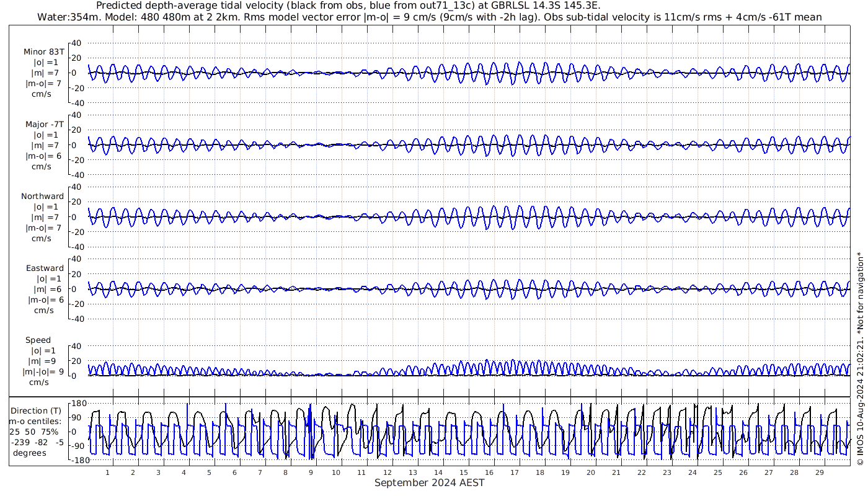Screen dimensions: 868x496
Task: Click the 'September 2024 AEST' axis title
Action: pos(429,482)
